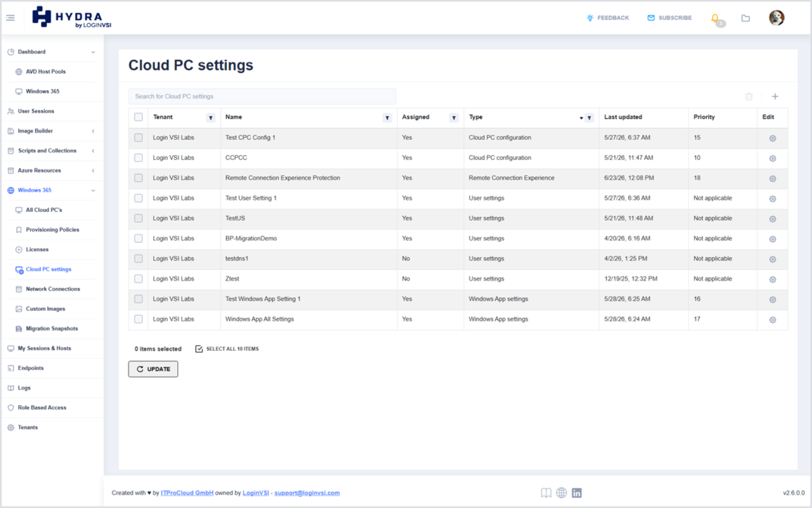Sort by the Priority column header
The image size is (812, 508).
[x=704, y=117]
